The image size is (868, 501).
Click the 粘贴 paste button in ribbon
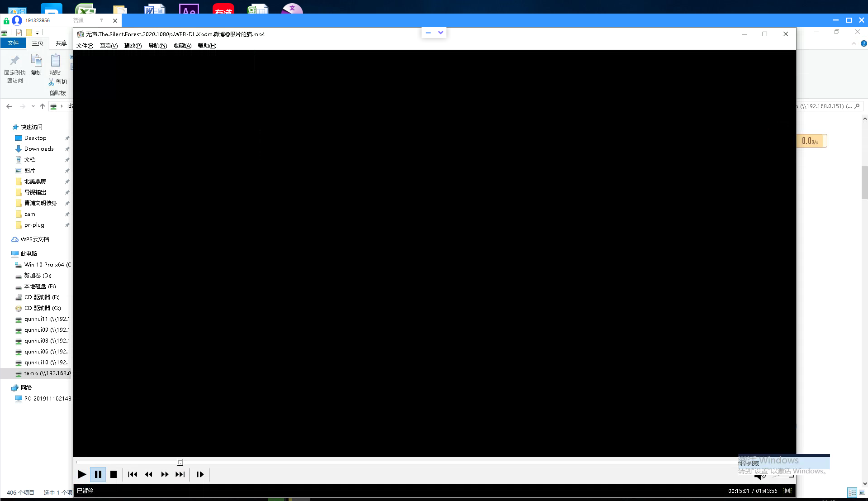pyautogui.click(x=55, y=65)
